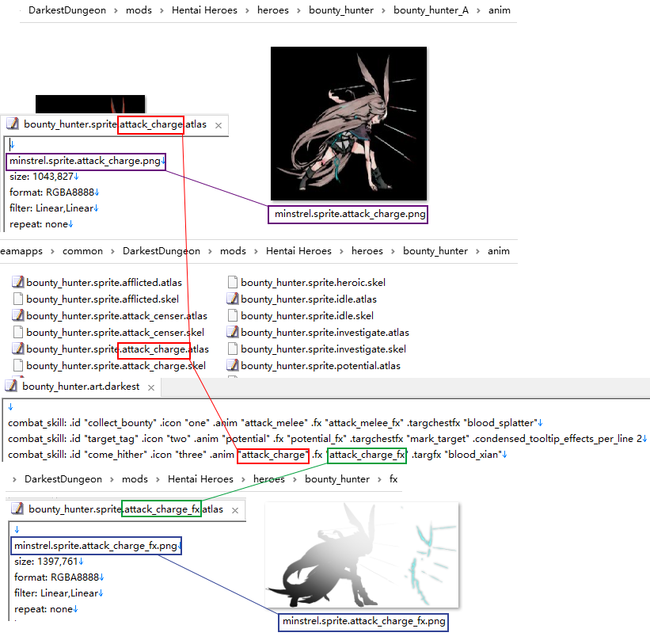Click notepad icon of attack_charge_fx.atlas tab
Image resolution: width=650 pixels, height=644 pixels.
(x=17, y=509)
